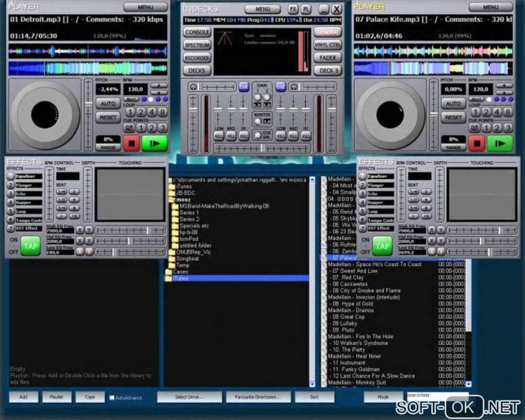The image size is (525, 420).
Task: Open the JB-BDC folder
Action: point(185,193)
